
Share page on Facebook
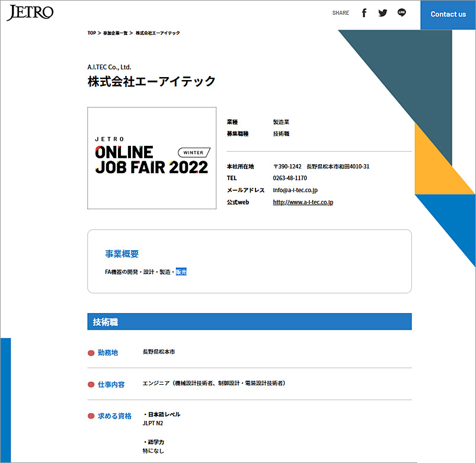(364, 13)
